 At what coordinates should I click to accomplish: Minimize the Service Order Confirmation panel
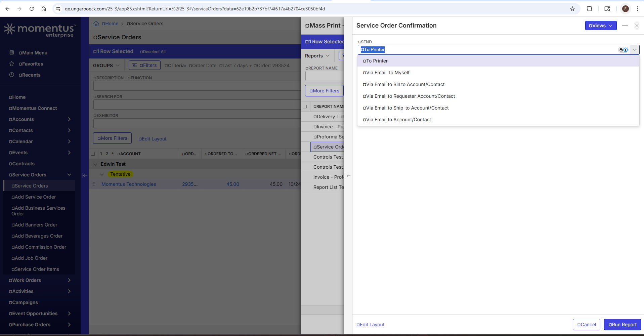pyautogui.click(x=625, y=26)
